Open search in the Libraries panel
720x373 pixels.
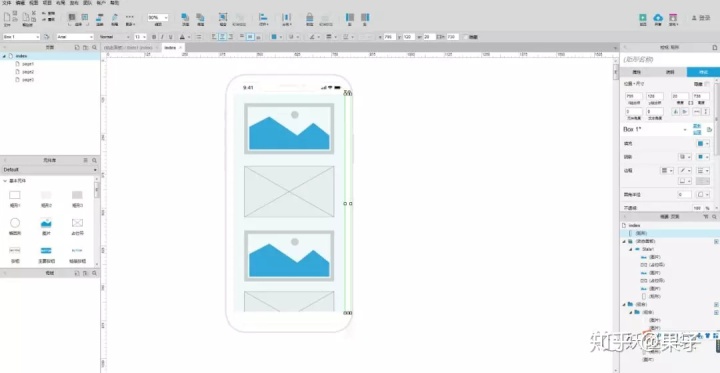pyautogui.click(x=94, y=160)
